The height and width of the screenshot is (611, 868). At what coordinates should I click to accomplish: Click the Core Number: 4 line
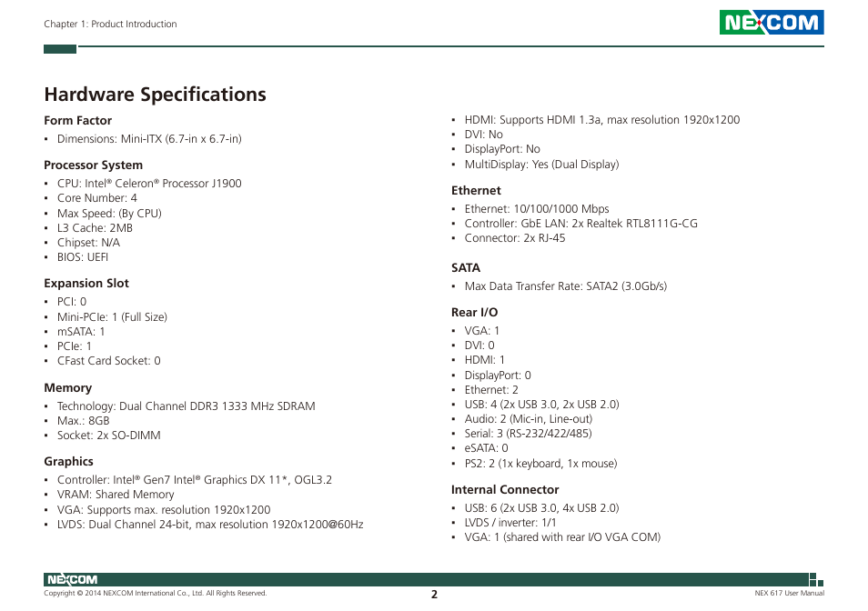[x=96, y=198]
